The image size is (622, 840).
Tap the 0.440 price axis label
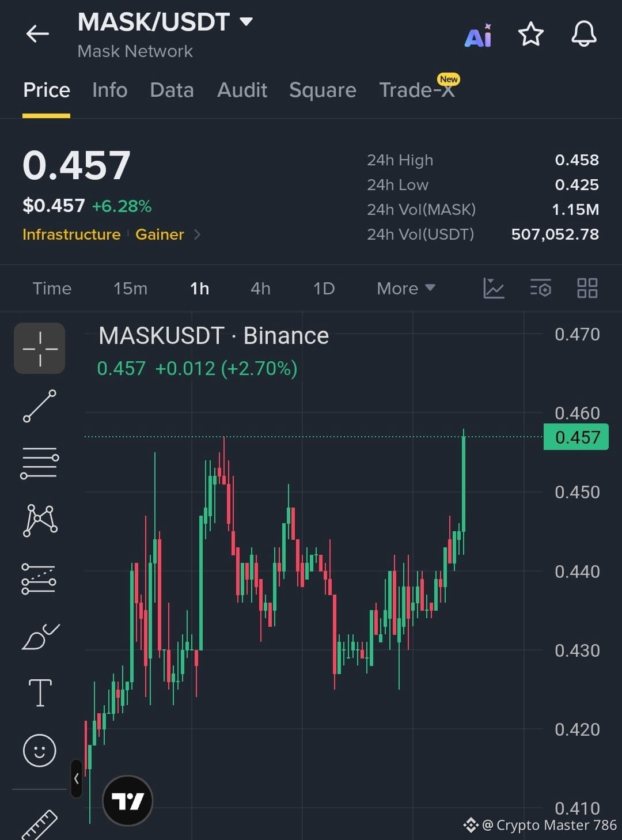pyautogui.click(x=577, y=572)
